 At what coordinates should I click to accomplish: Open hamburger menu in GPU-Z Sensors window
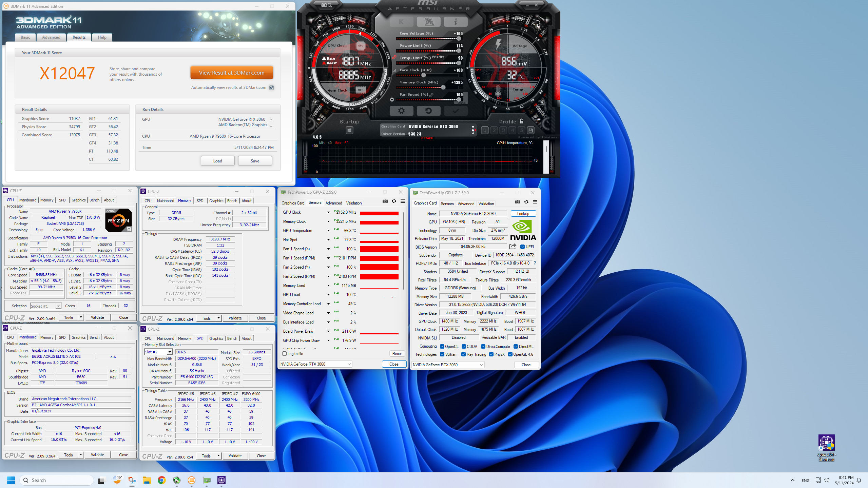point(403,201)
